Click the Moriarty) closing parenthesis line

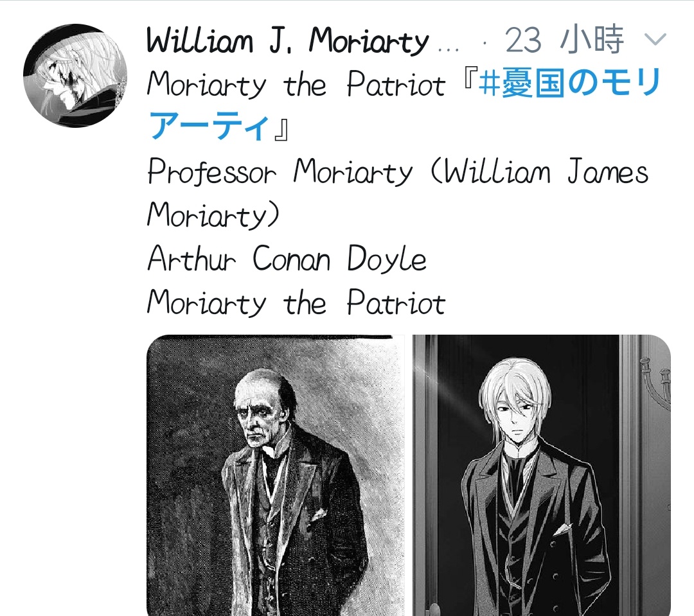(213, 216)
